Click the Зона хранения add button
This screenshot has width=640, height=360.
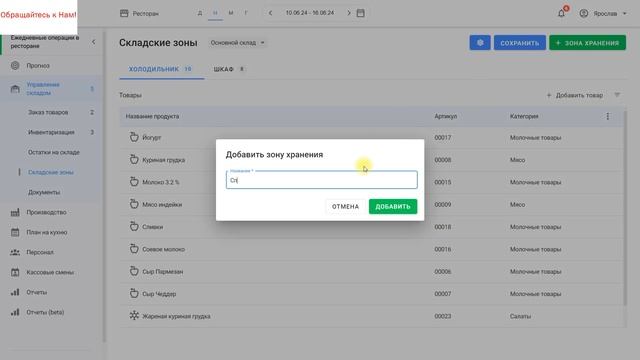click(587, 42)
